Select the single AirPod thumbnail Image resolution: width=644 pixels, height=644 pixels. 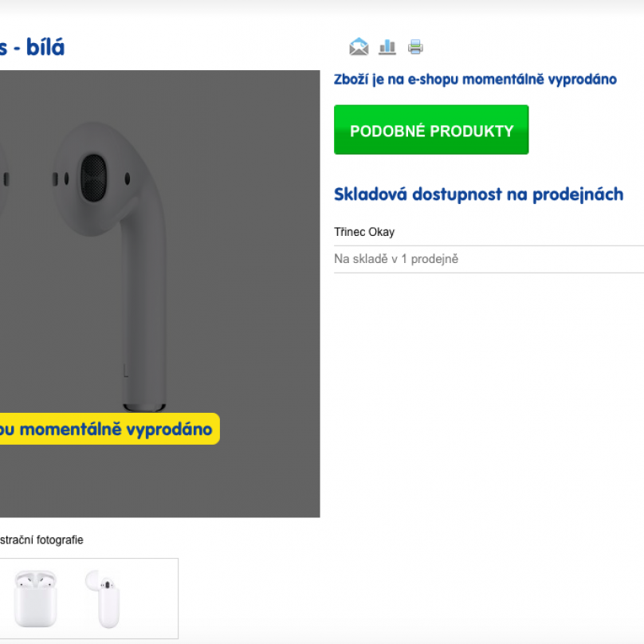pyautogui.click(x=103, y=599)
